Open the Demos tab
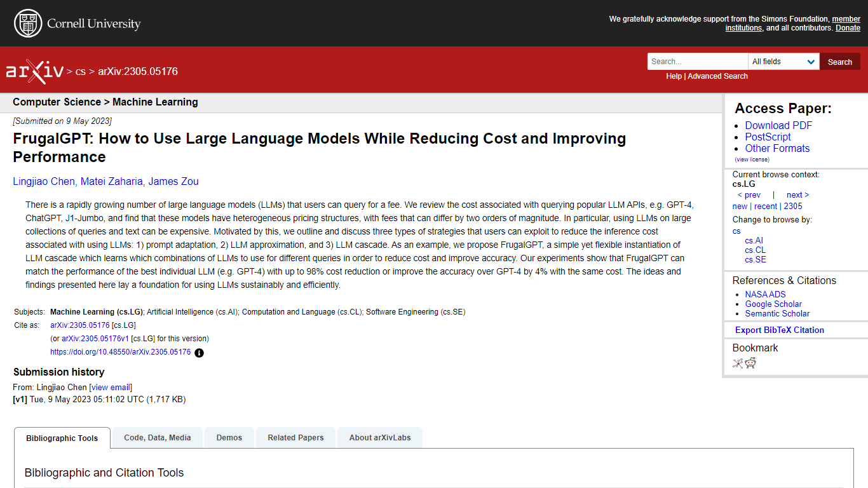 [229, 438]
